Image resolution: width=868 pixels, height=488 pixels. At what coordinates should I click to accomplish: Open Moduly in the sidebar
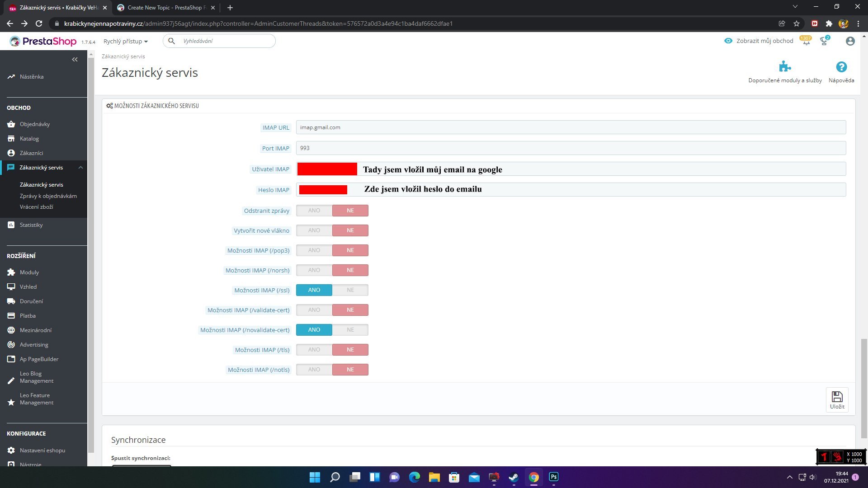click(29, 272)
